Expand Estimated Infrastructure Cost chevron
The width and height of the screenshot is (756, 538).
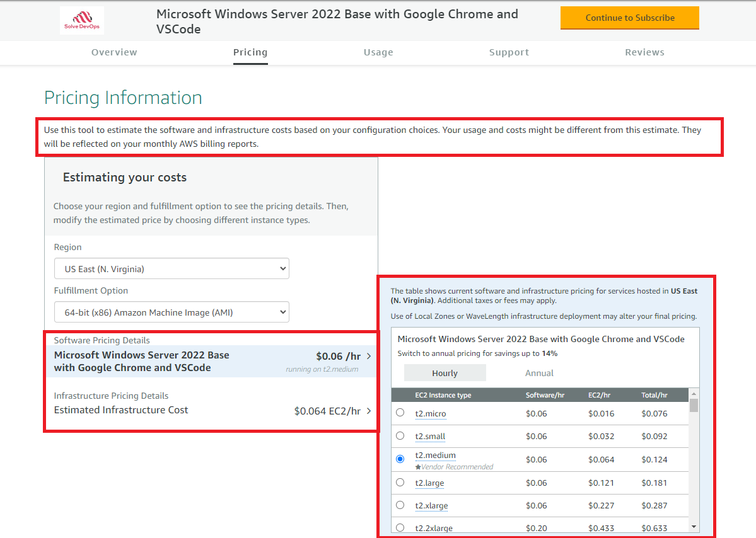369,411
